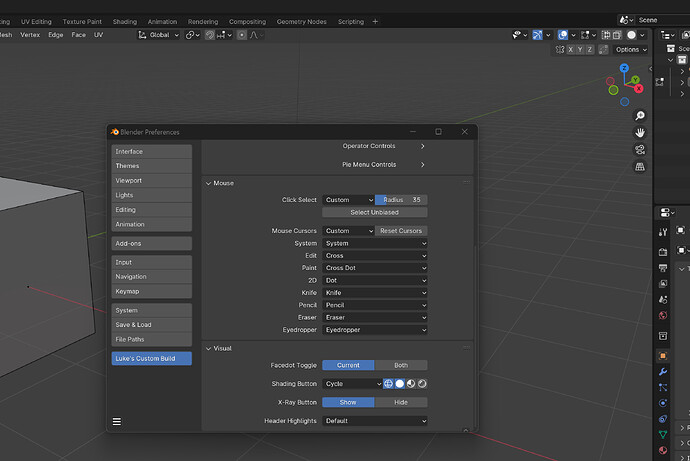Open the Global transform orientation dropdown
This screenshot has width=690, height=461.
point(159,35)
